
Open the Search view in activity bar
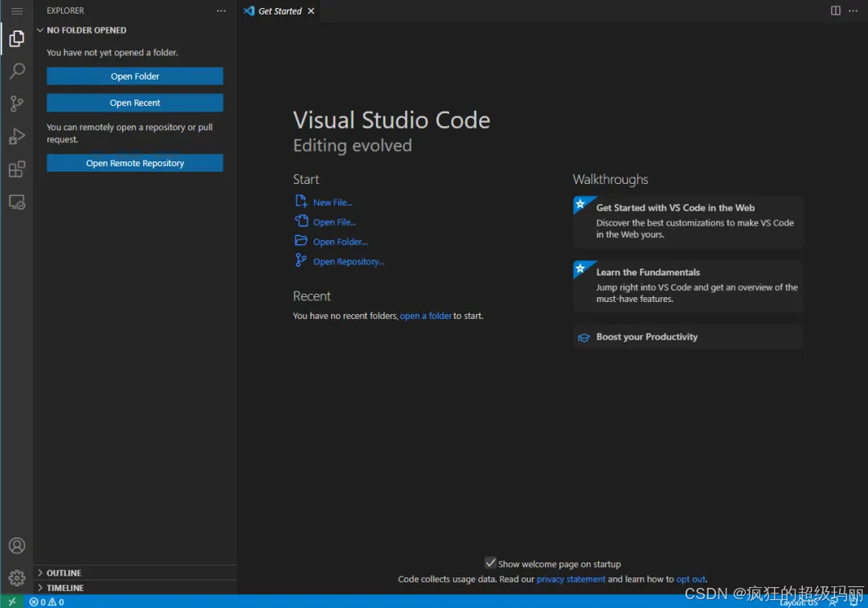click(x=17, y=71)
